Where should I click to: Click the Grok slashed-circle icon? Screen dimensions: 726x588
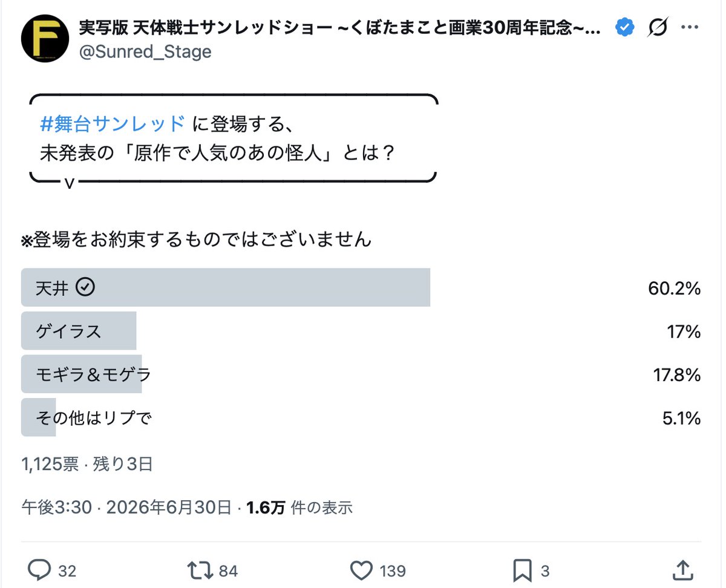tap(658, 27)
